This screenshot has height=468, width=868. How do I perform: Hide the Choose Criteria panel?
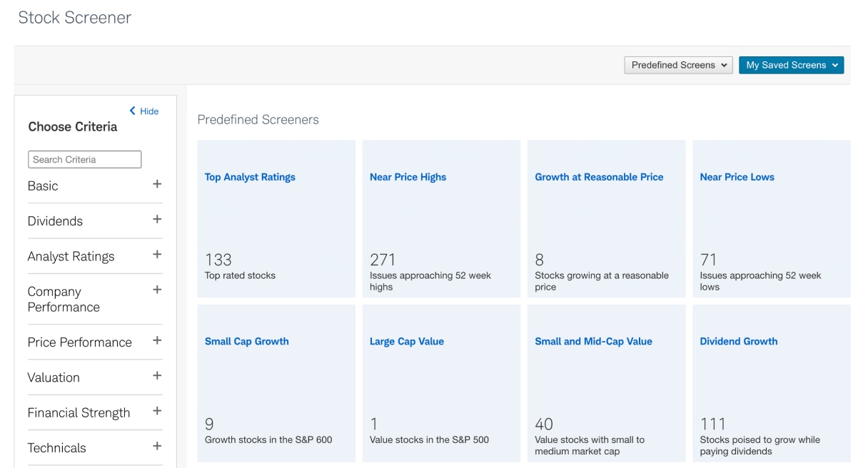pos(143,111)
